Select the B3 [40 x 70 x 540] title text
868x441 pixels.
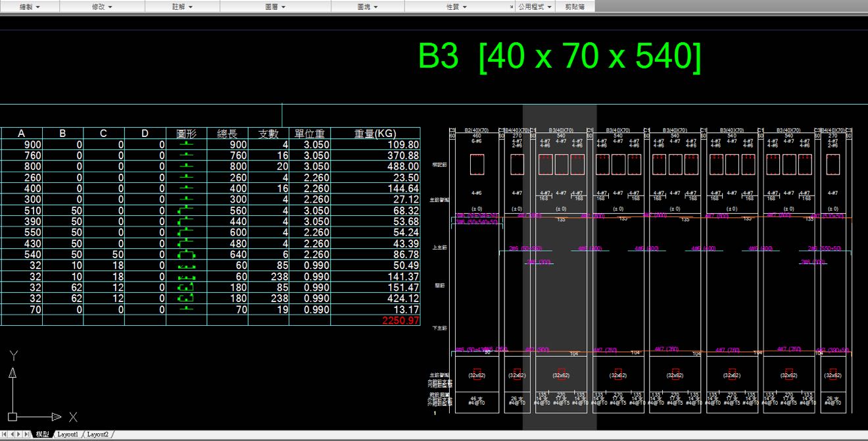tap(559, 57)
